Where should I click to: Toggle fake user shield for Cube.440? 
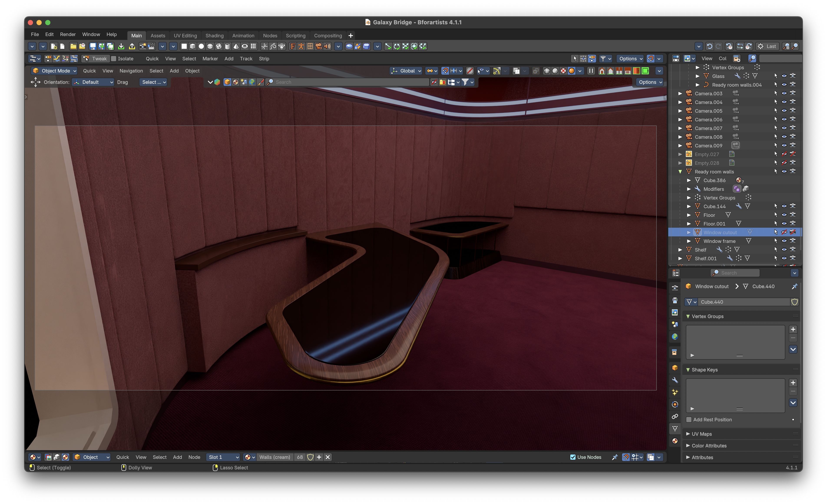pyautogui.click(x=794, y=302)
